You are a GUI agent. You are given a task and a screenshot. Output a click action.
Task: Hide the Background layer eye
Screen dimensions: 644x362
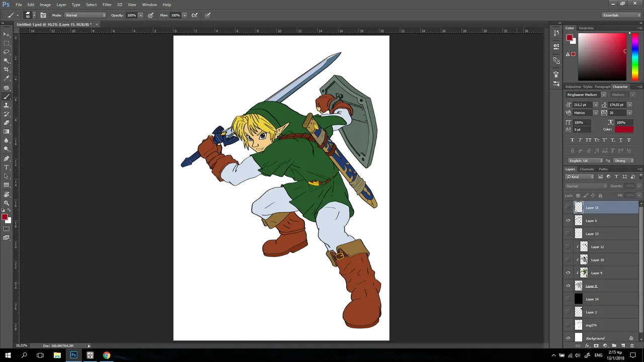click(569, 338)
